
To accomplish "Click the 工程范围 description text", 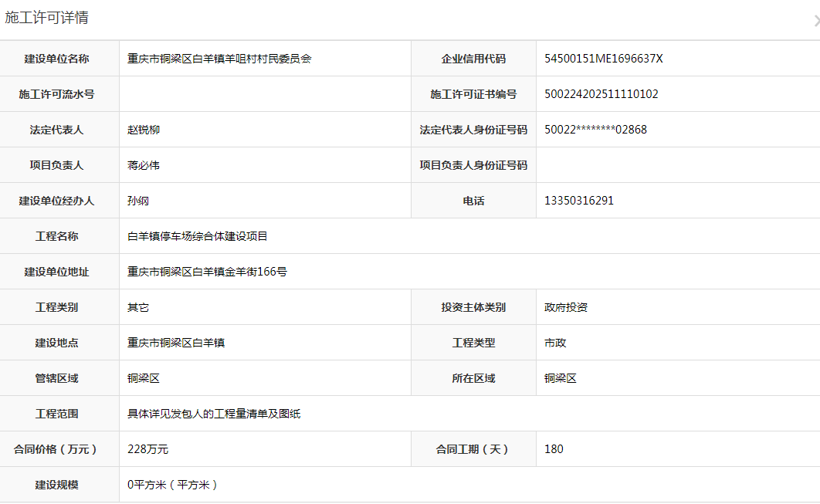I will [214, 414].
